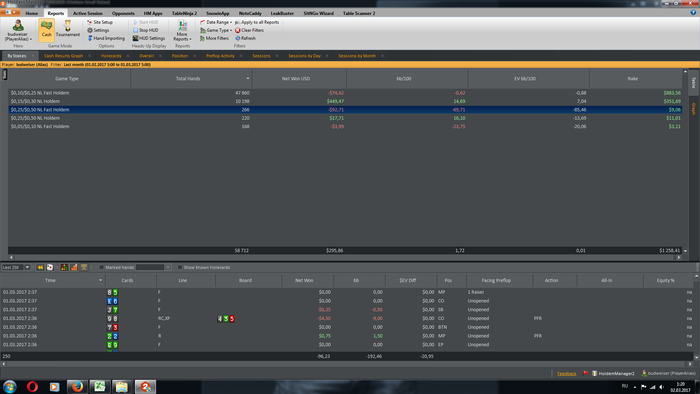Image resolution: width=700 pixels, height=394 pixels.
Task: Switch to Holecards report tab
Action: click(111, 56)
